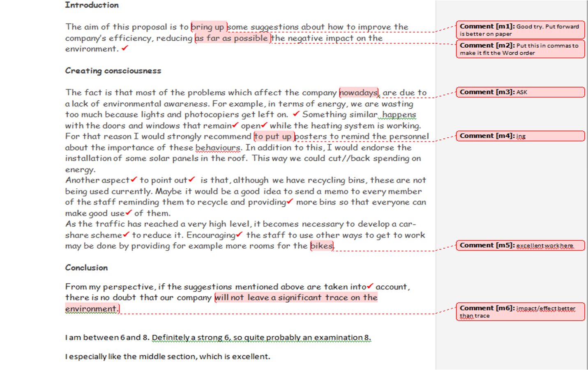Screen dimensions: 588x370
Task: Click the highlighted word 'nowadays'
Action: [359, 92]
